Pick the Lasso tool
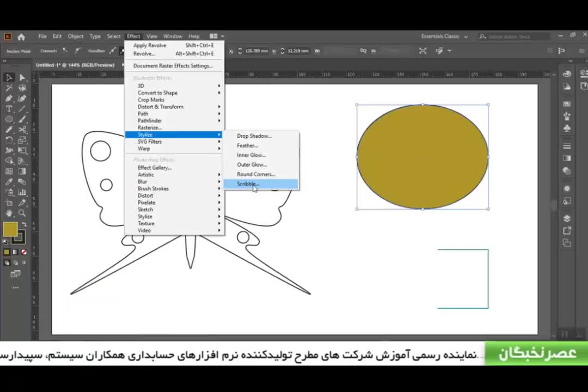 [x=22, y=88]
